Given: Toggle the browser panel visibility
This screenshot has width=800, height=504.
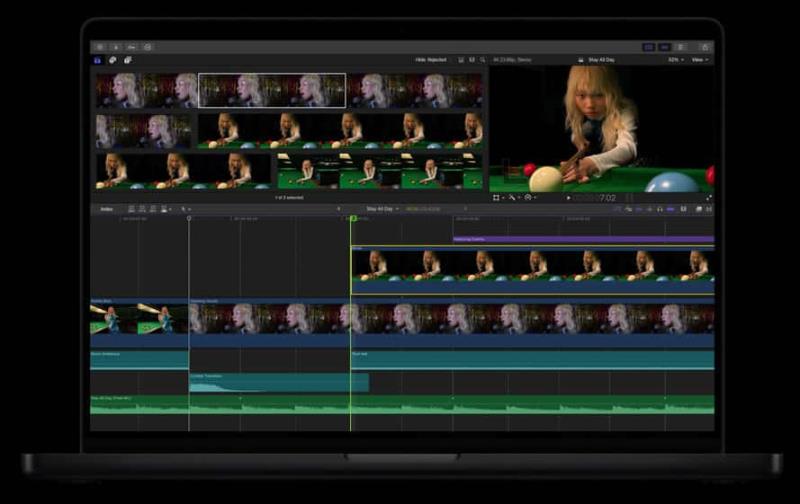Looking at the screenshot, I should pyautogui.click(x=648, y=47).
